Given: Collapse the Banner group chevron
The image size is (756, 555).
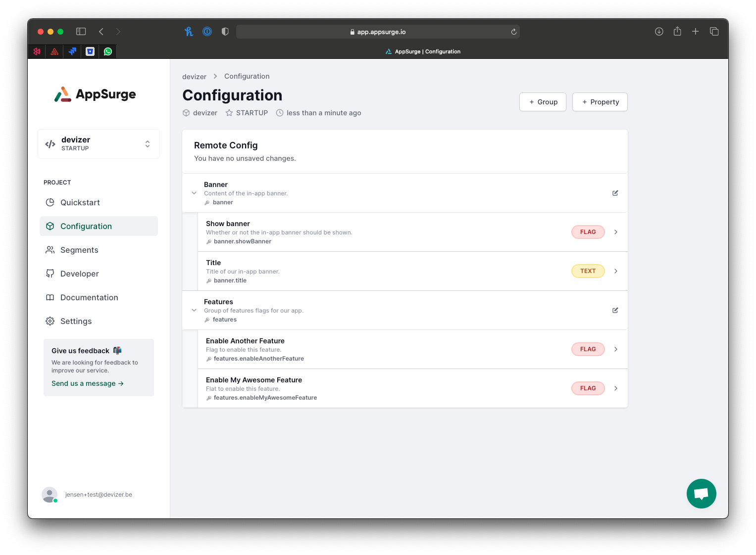Looking at the screenshot, I should (x=194, y=193).
